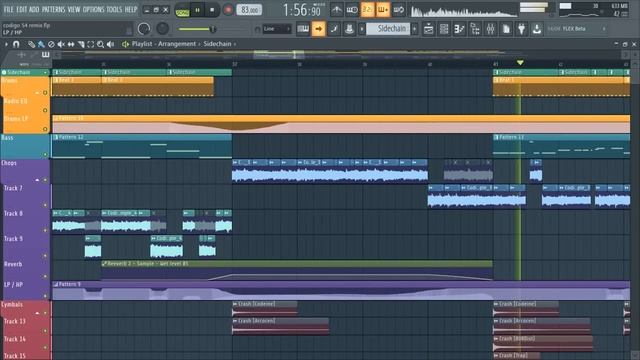Select the Slice tool
Screen dimensions: 640x360
pyautogui.click(x=81, y=44)
